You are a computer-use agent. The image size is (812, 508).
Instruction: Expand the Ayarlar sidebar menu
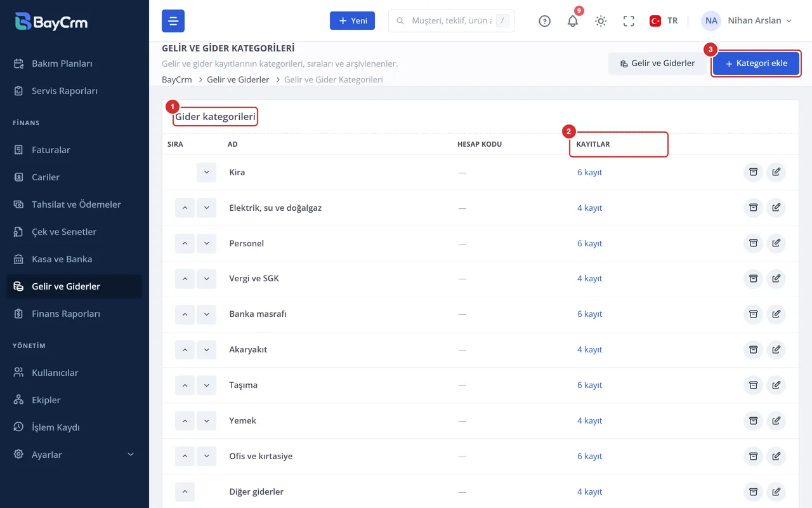point(74,455)
